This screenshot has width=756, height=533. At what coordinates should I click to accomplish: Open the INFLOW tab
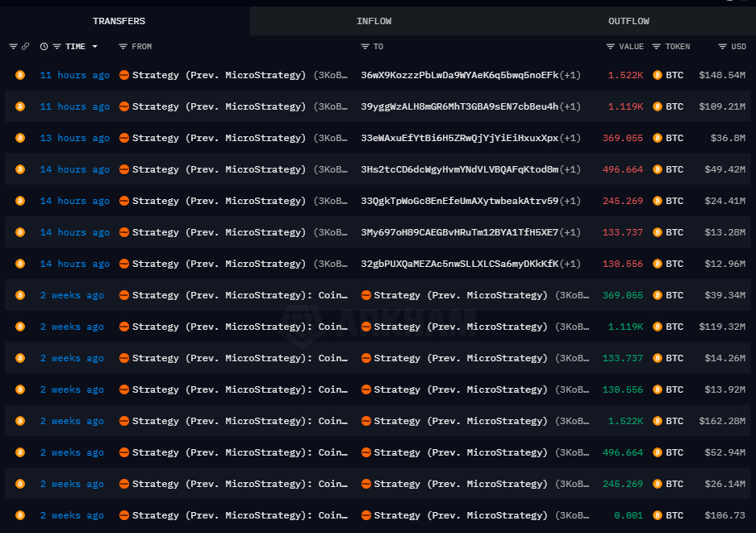(x=374, y=21)
